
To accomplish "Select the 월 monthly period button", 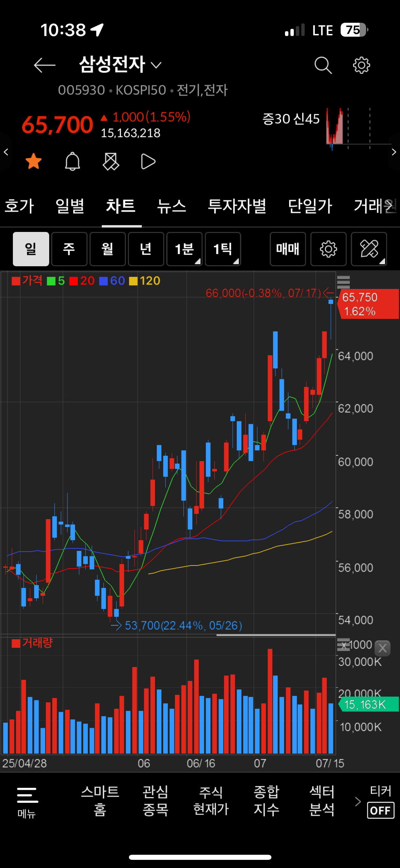I will point(108,249).
